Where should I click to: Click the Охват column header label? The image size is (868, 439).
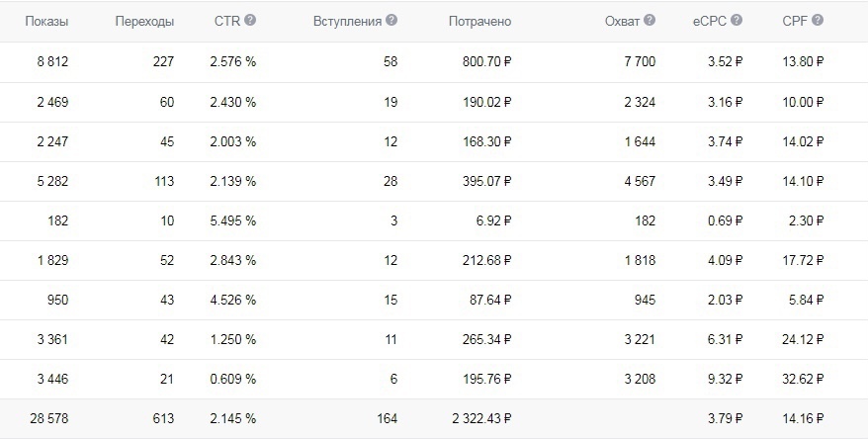pos(622,22)
